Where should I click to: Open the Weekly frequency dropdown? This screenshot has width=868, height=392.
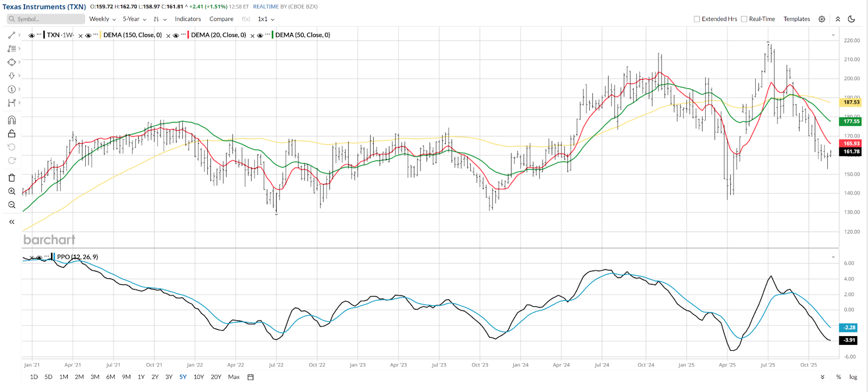pos(103,19)
